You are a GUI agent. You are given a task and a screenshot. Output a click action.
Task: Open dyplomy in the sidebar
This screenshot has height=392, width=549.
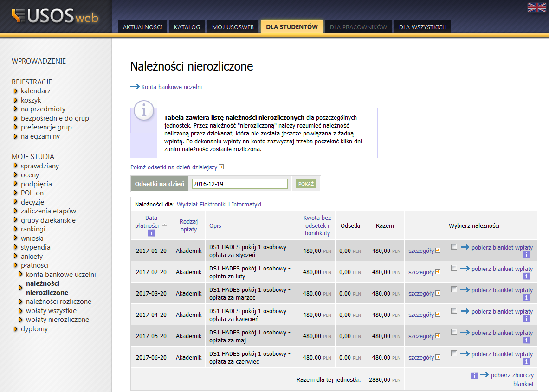(34, 329)
